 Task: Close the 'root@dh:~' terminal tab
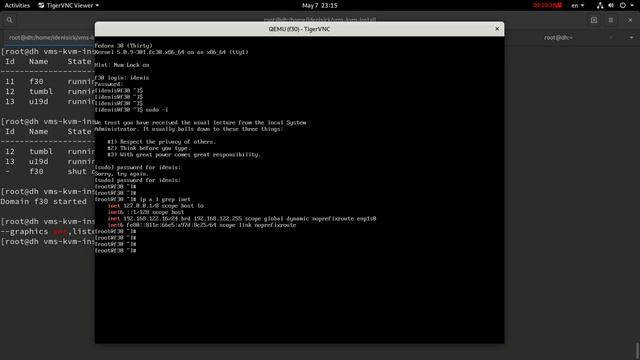(611, 38)
